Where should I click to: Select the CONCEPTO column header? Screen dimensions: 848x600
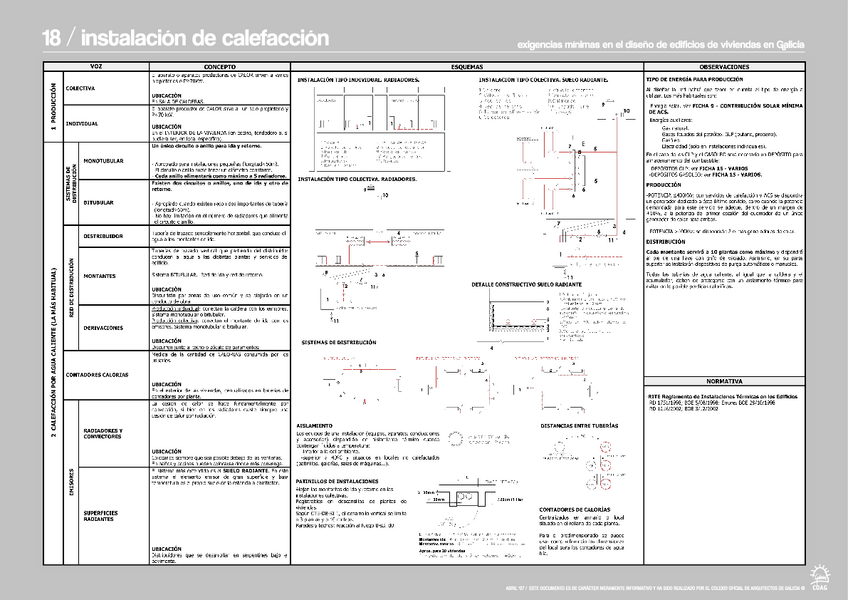[x=220, y=65]
